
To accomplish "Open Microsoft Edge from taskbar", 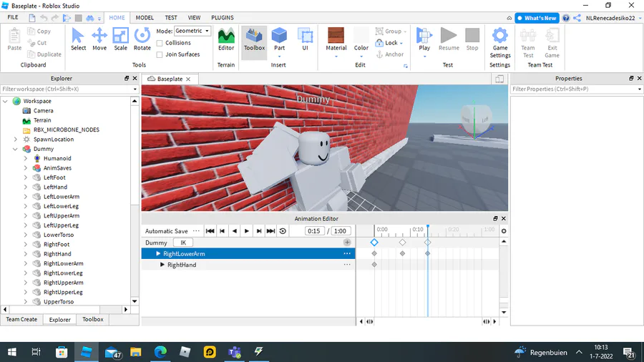I will [160, 352].
